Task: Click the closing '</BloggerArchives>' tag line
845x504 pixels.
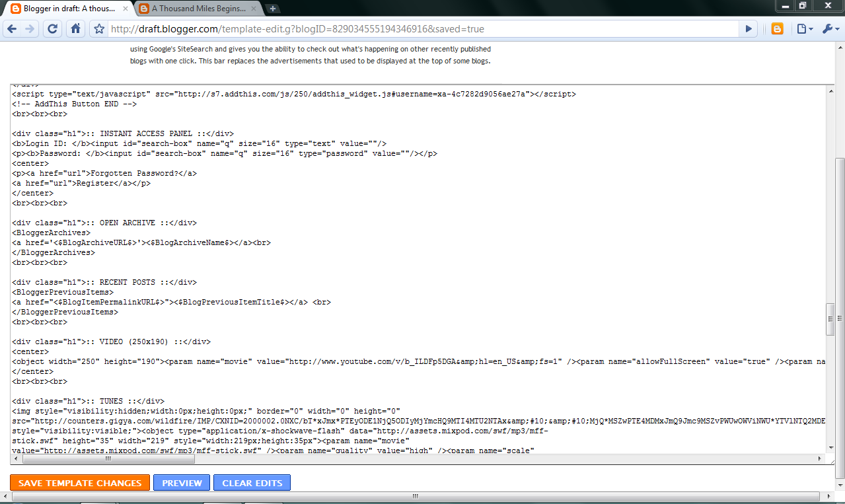Action: tap(54, 252)
